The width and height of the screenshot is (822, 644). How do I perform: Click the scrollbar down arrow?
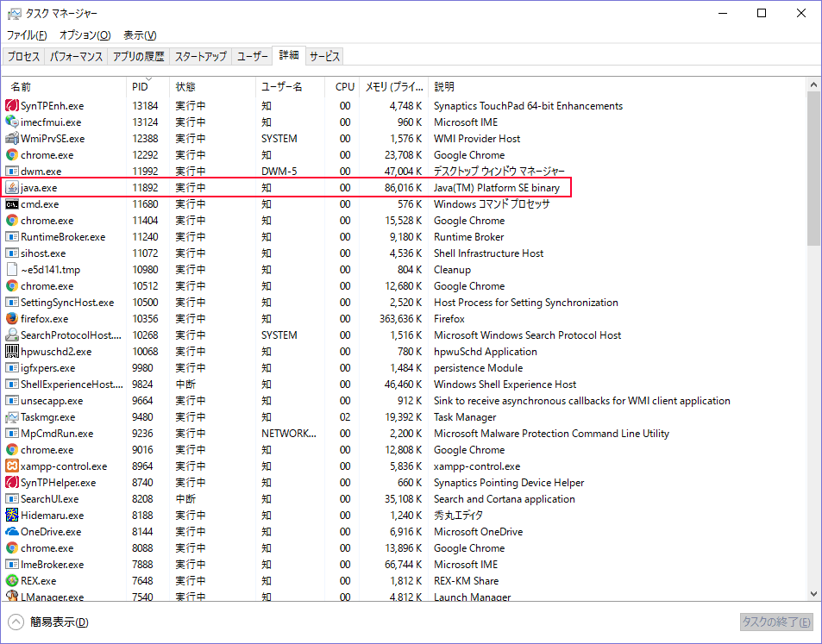pos(813,594)
